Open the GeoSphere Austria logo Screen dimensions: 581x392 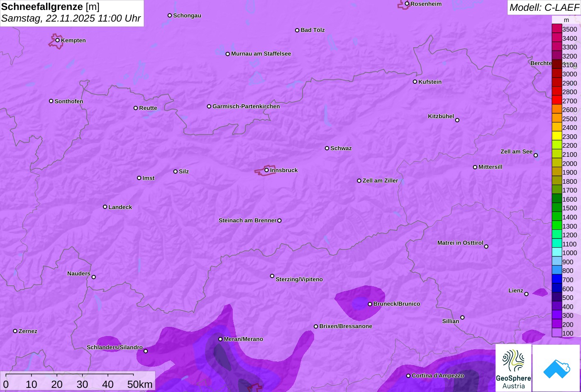pyautogui.click(x=513, y=368)
